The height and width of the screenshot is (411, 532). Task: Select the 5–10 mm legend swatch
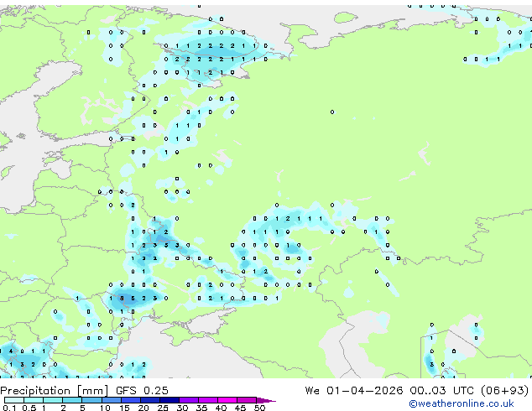point(91,400)
